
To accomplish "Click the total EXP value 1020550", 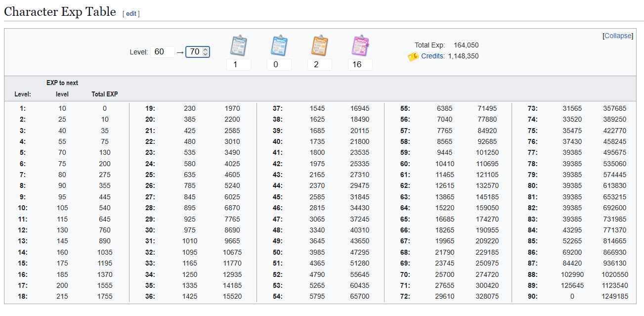I will click(x=614, y=274).
